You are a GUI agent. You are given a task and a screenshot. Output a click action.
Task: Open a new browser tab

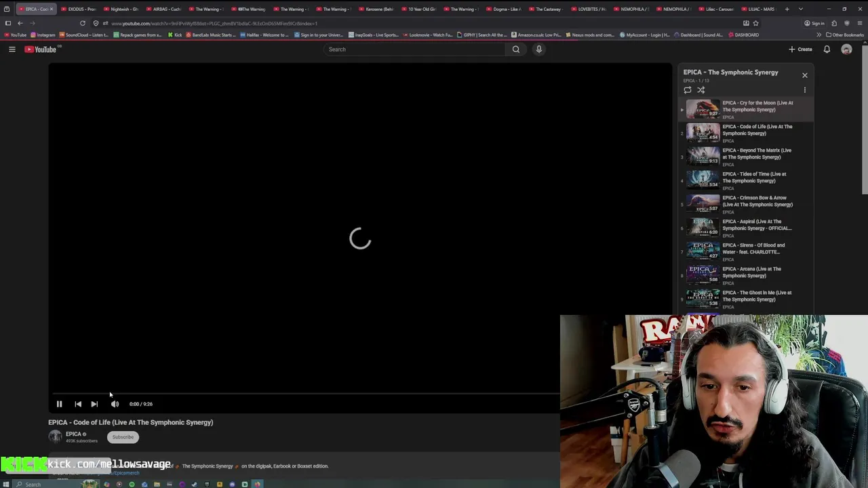click(787, 9)
